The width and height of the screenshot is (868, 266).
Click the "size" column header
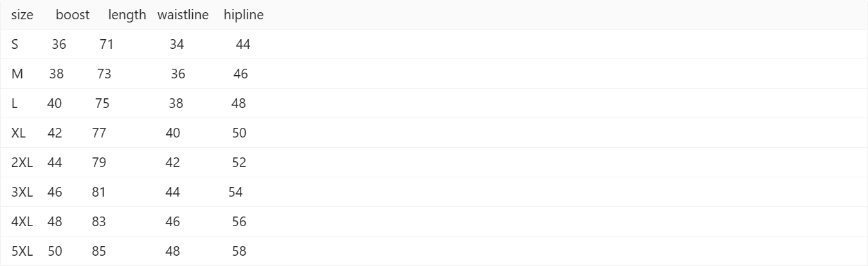point(23,15)
